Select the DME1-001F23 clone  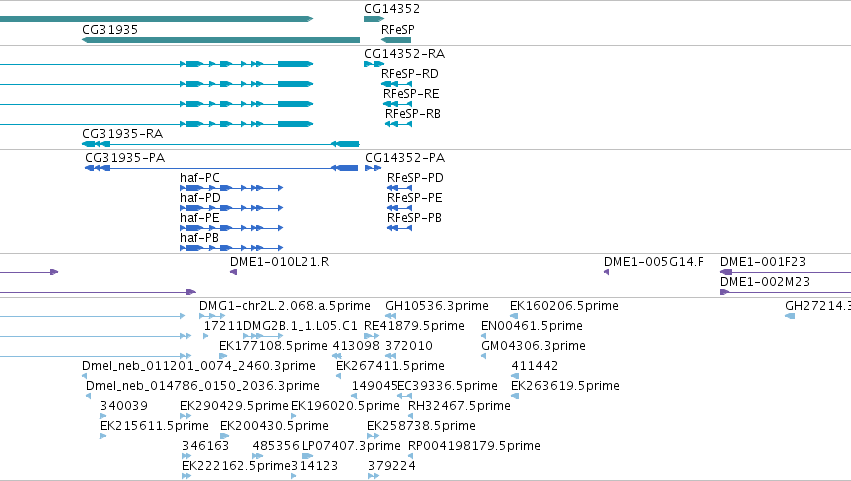pyautogui.click(x=785, y=272)
